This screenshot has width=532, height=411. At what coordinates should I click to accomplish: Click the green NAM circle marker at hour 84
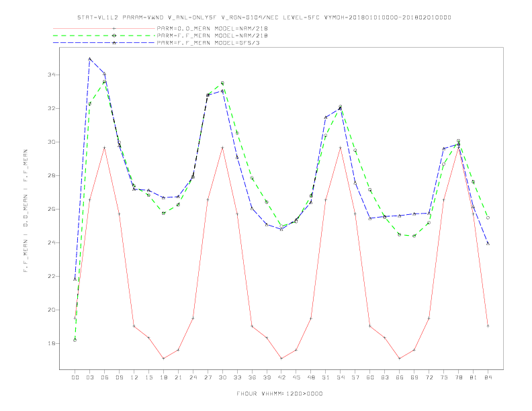[488, 218]
